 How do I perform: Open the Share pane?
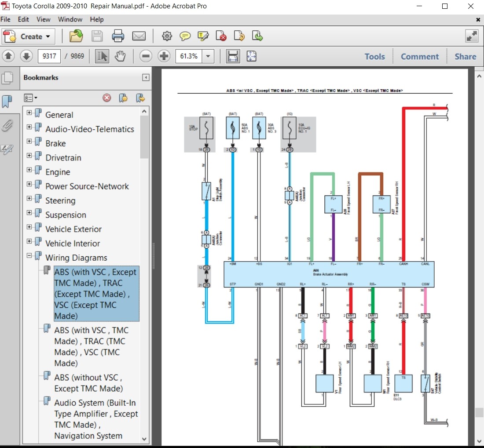tap(465, 57)
